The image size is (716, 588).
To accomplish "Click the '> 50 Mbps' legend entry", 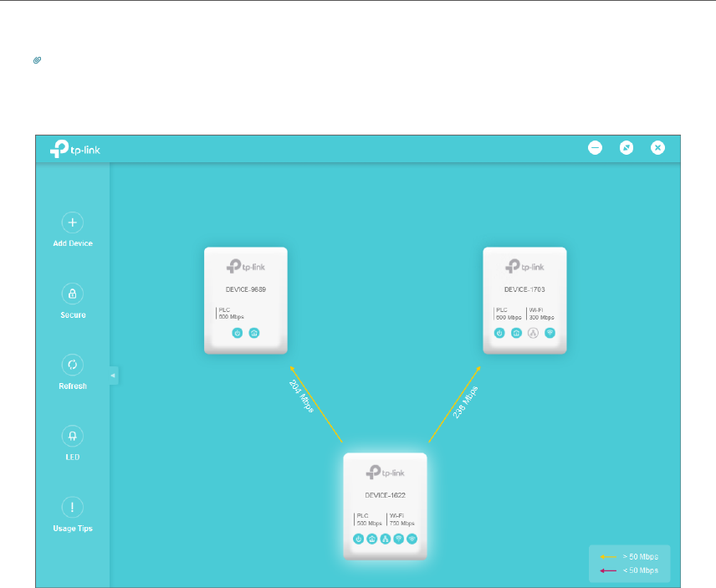I will pyautogui.click(x=629, y=556).
